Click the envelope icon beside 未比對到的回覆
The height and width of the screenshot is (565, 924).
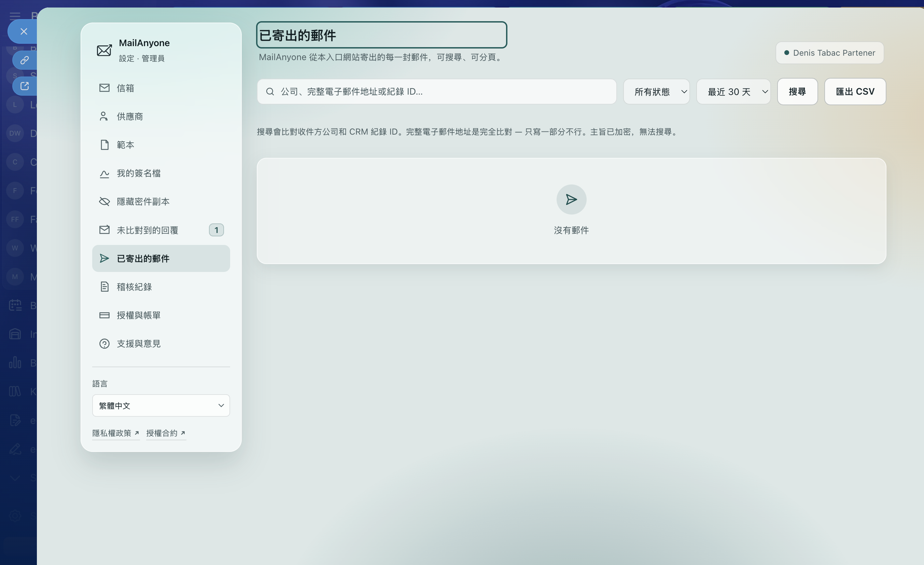point(104,230)
